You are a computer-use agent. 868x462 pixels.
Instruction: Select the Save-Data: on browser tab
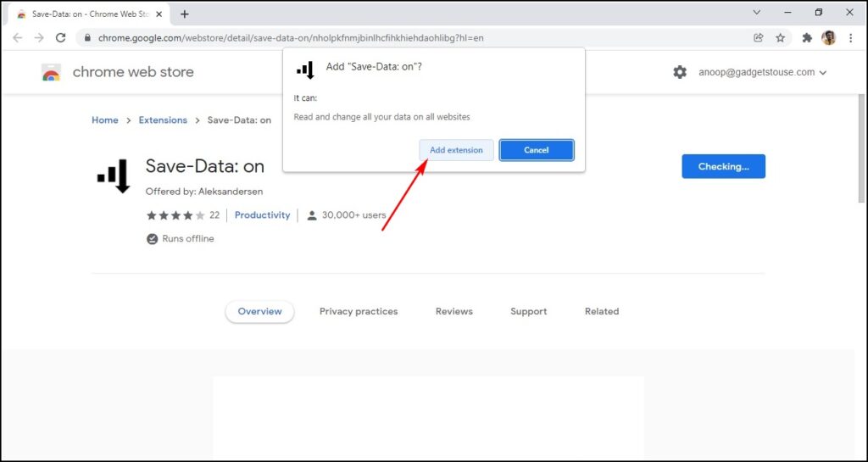coord(88,14)
